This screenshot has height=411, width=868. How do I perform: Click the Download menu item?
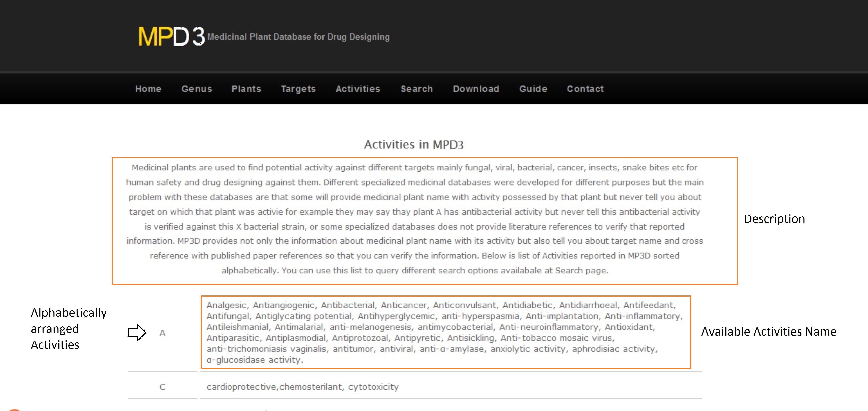[x=476, y=89]
